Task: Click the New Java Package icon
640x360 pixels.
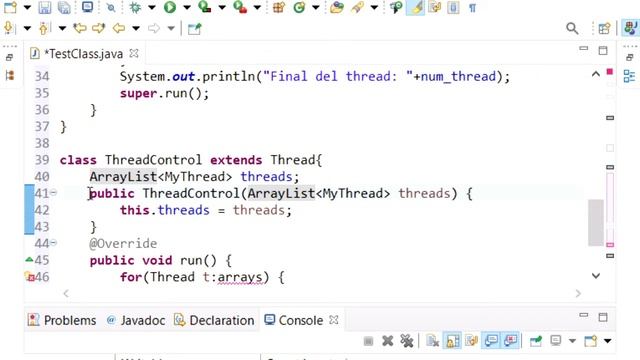Action: coord(279,7)
